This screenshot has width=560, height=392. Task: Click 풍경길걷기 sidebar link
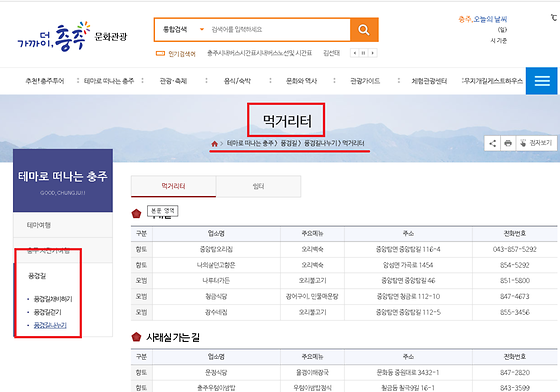coord(48,312)
